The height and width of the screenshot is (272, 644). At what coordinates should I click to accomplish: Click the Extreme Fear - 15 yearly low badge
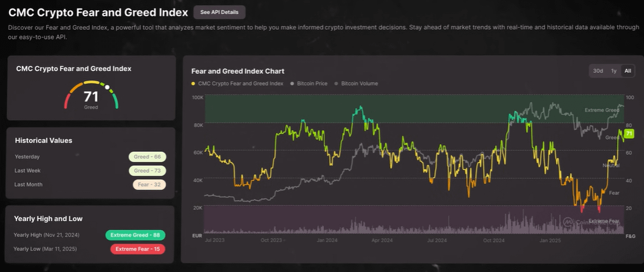(x=137, y=249)
